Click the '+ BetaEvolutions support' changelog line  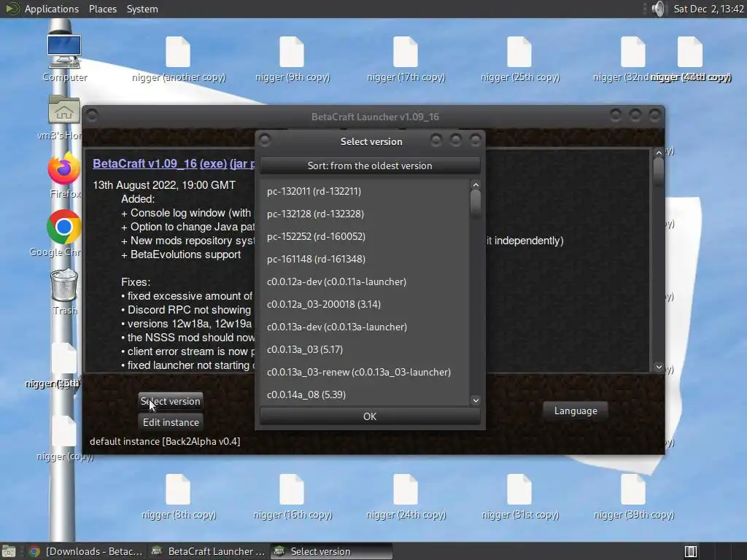[181, 254]
